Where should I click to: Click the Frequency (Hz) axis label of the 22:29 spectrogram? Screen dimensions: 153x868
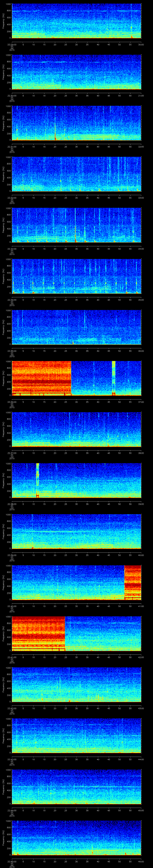point(4,21)
